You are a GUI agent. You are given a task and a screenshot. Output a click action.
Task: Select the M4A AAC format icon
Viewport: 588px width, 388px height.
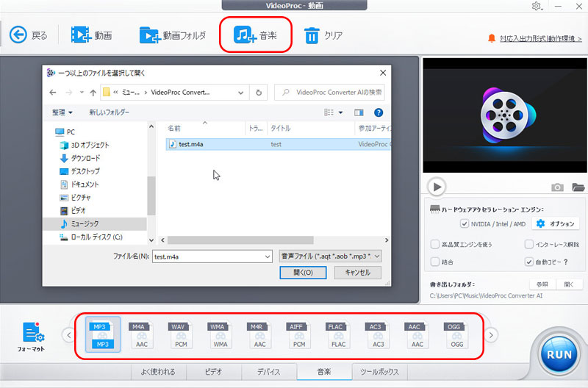(142, 335)
